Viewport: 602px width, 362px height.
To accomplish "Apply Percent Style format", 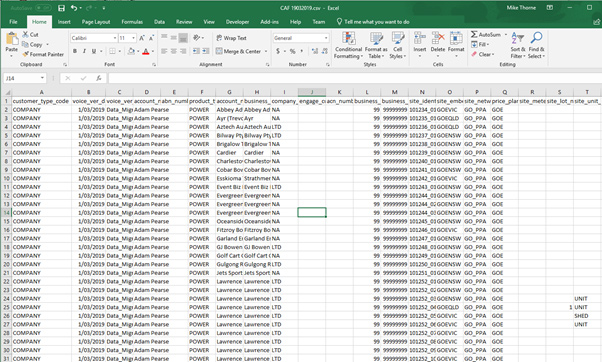I will point(293,51).
